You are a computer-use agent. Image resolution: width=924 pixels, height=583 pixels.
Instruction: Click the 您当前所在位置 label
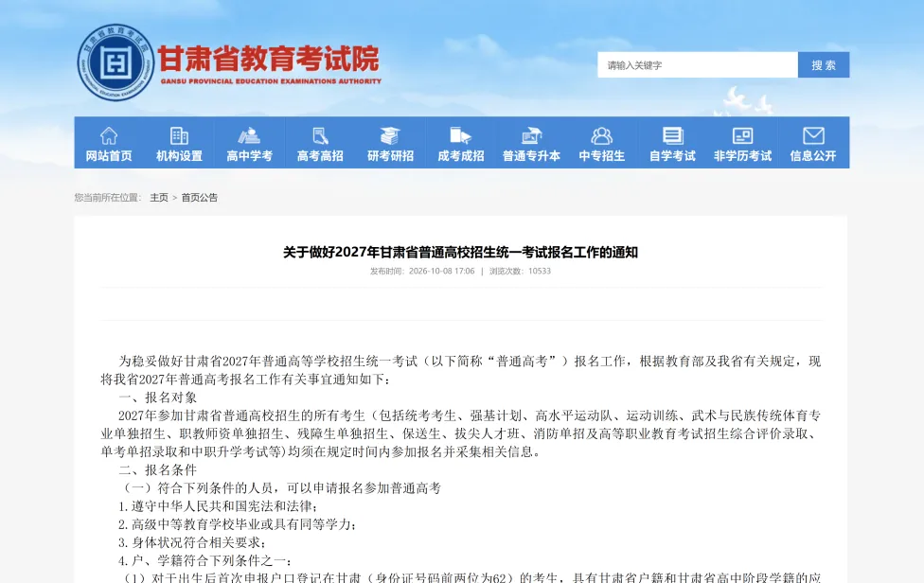point(108,197)
